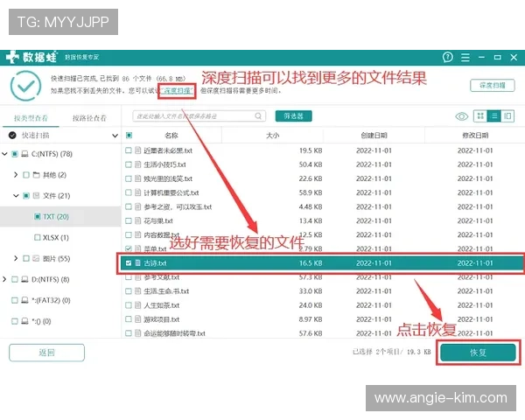The width and height of the screenshot is (525, 420).
Task: Check the 图片 (55) checkbox
Action: pos(26,259)
